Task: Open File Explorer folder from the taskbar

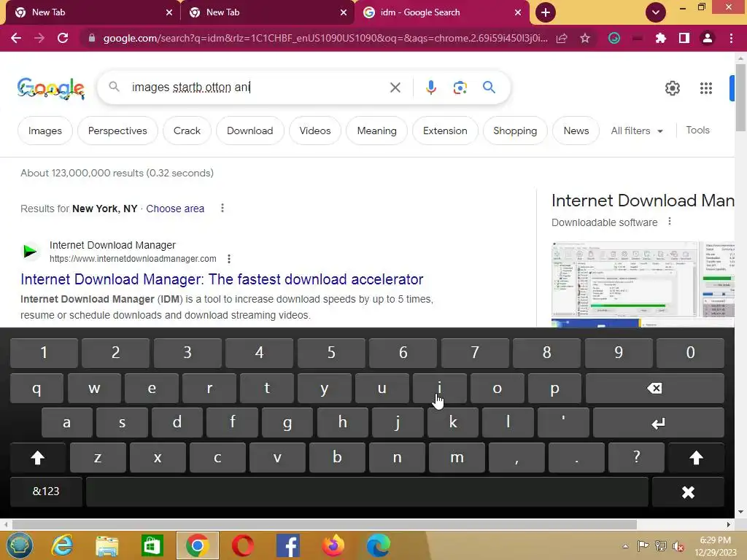Action: tap(107, 545)
